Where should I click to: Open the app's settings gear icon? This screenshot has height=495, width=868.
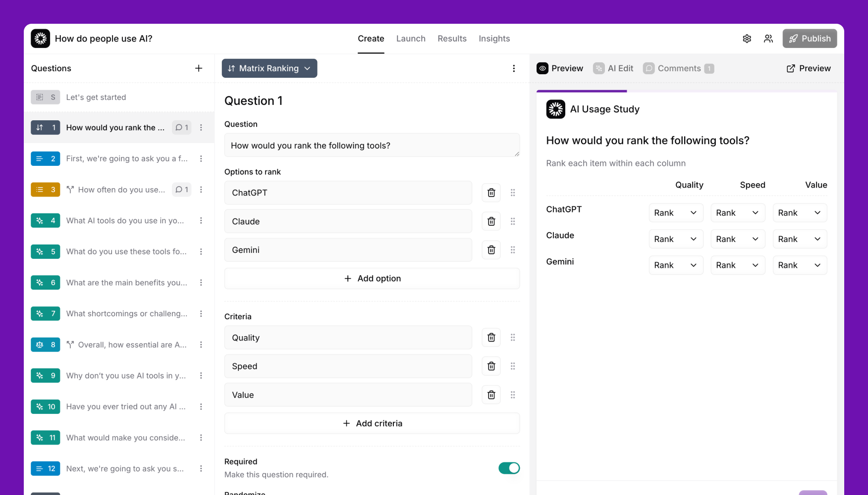[747, 38]
